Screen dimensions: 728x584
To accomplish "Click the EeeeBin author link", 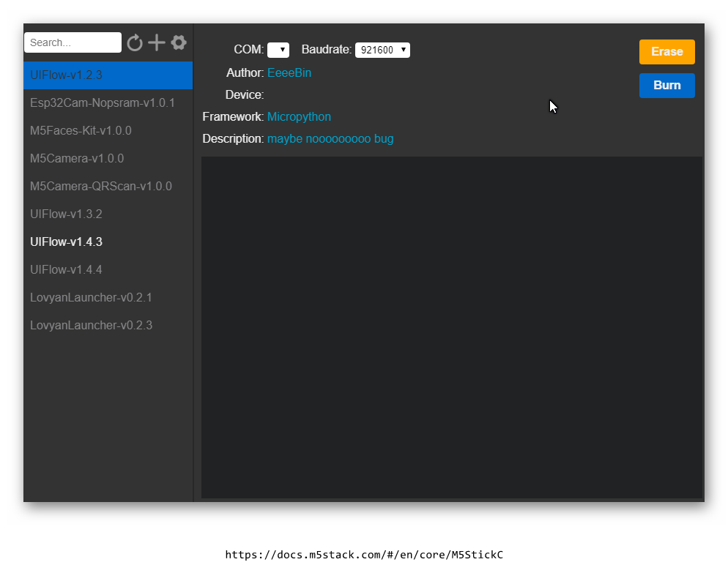I will [x=289, y=73].
